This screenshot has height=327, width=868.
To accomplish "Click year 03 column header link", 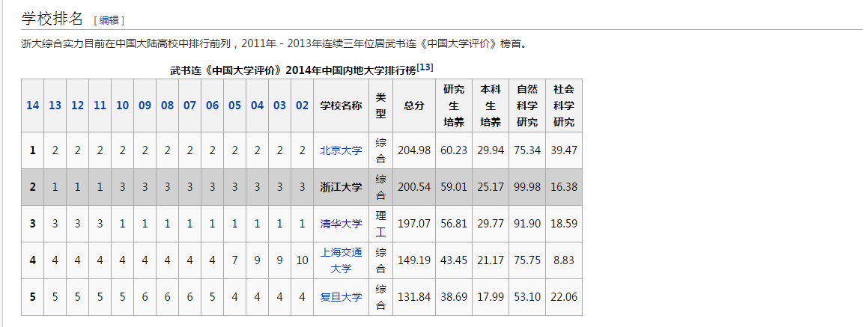I will (x=279, y=105).
